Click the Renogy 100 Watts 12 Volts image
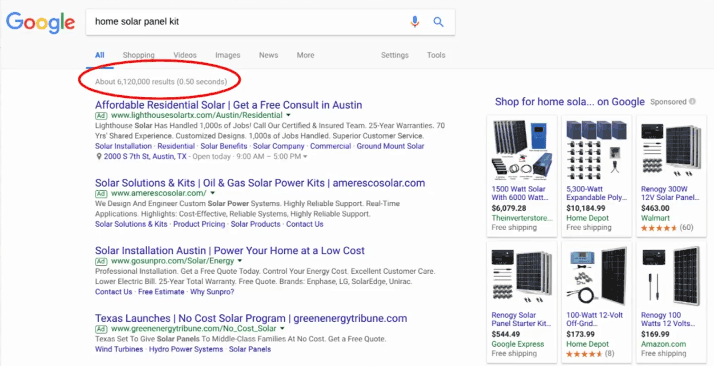 tap(671, 276)
